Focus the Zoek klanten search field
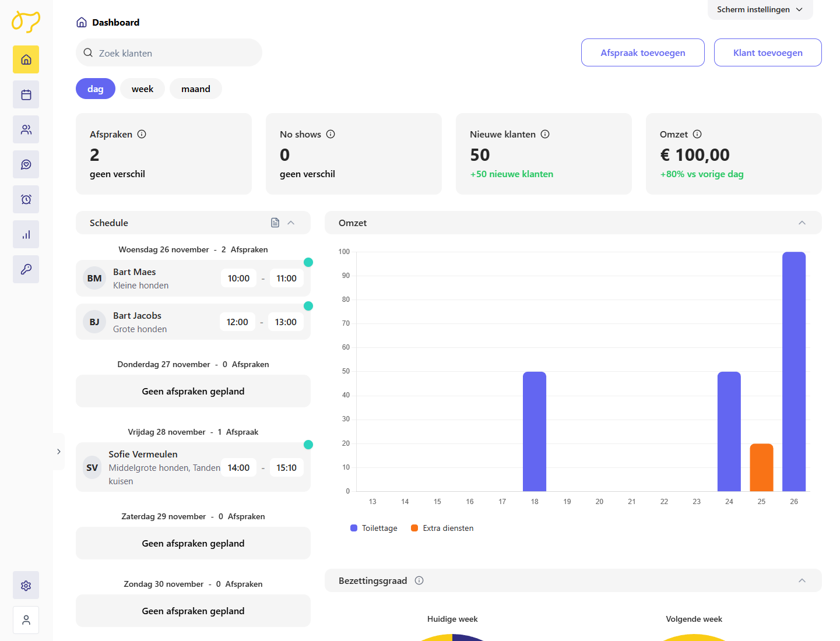 (175, 53)
